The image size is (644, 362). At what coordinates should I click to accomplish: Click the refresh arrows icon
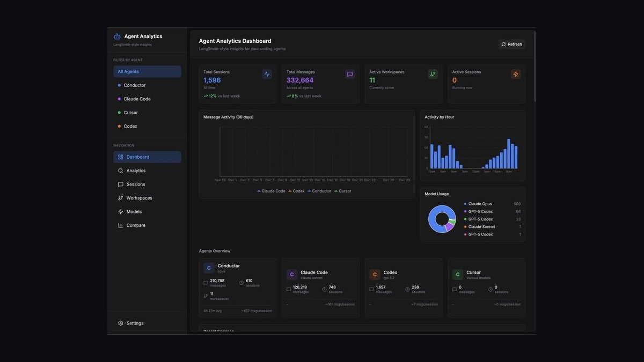(x=503, y=45)
